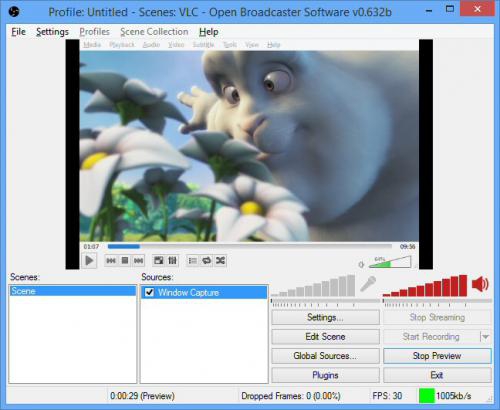Minimize the OBS window
Image resolution: width=500 pixels, height=410 pixels.
429,10
